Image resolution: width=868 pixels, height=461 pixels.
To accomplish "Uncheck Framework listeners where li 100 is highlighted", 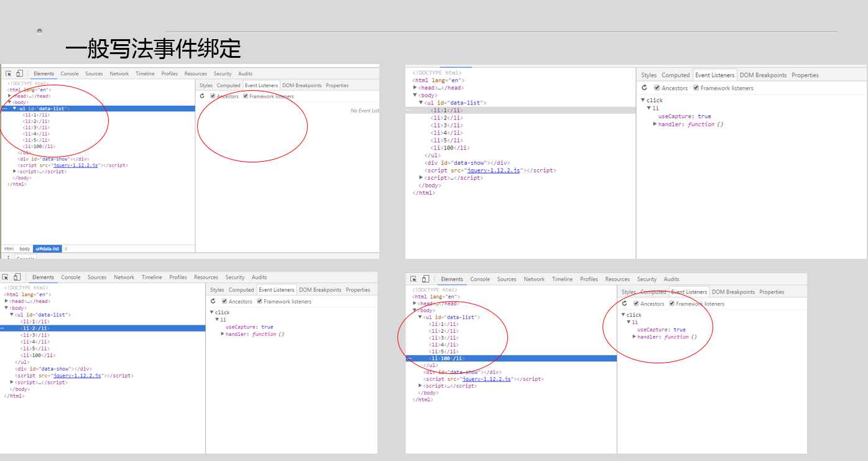I will [672, 304].
